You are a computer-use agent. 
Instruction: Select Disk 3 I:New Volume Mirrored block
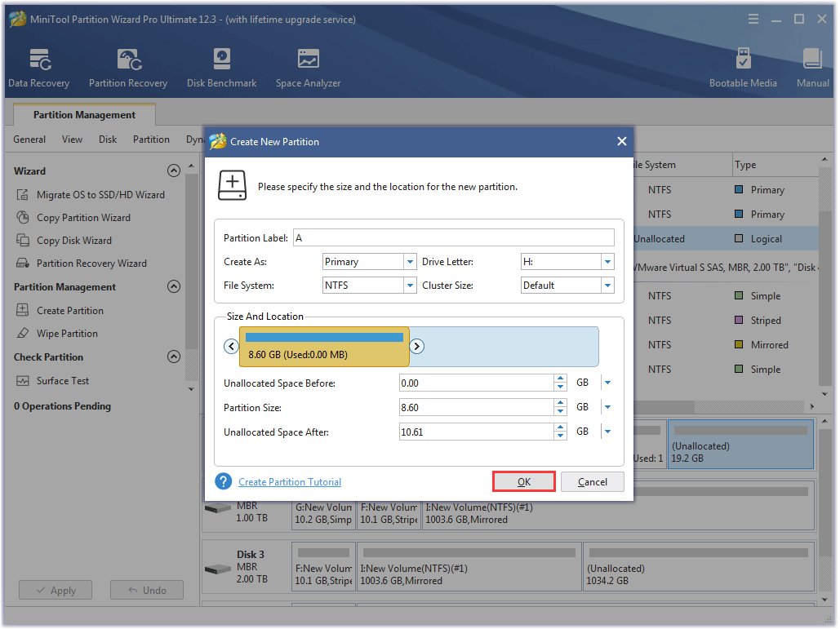[x=469, y=566]
